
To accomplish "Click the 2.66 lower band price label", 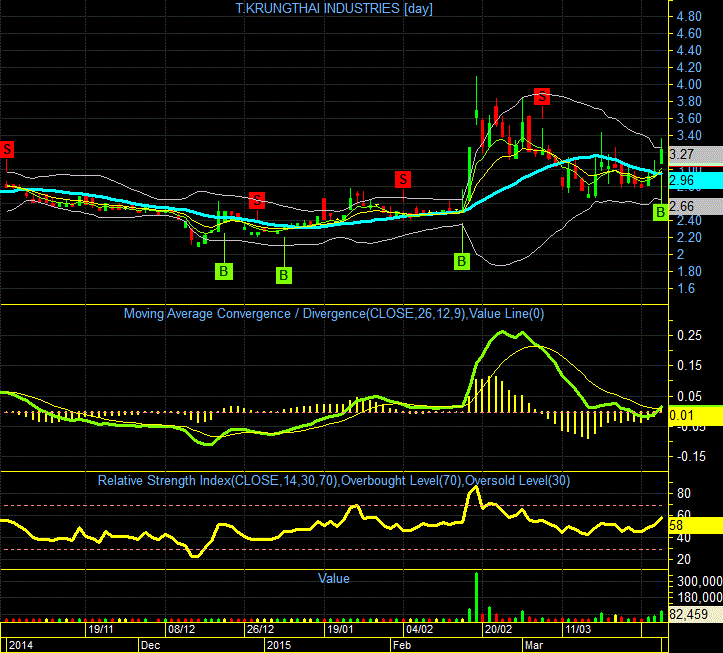I will [x=695, y=206].
